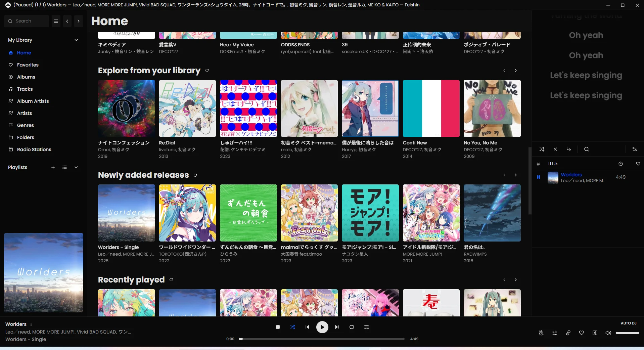Toggle repeat mode in the player bar
644x350 pixels.
(352, 327)
